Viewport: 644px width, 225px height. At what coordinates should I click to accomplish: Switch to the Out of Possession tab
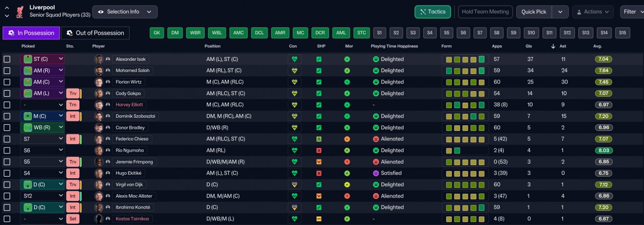pyautogui.click(x=95, y=33)
